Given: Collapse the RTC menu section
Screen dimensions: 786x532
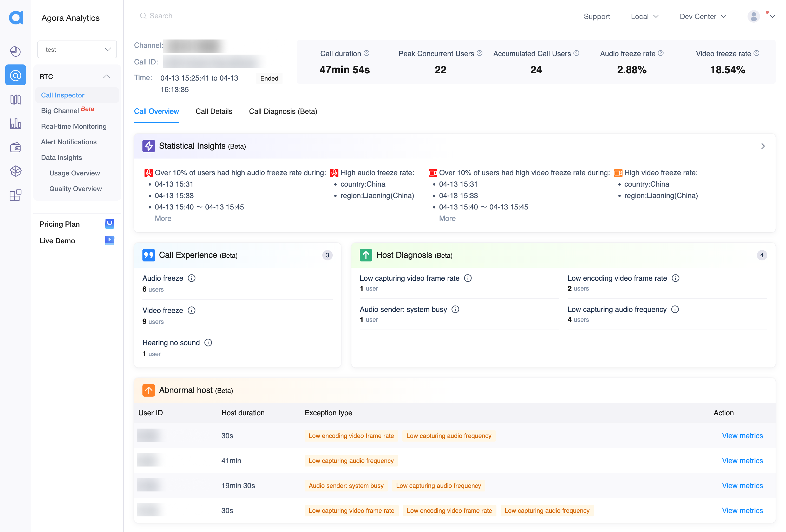Looking at the screenshot, I should pos(107,76).
